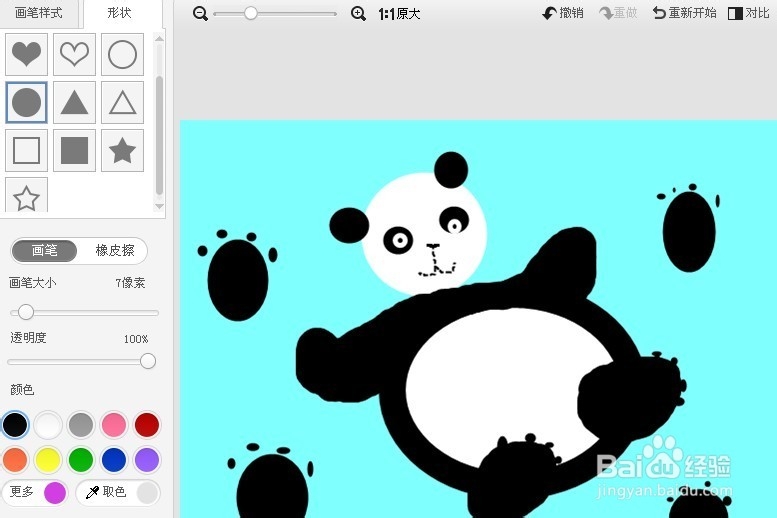Click the shapes list scroll-up arrow
This screenshot has width=777, height=518.
click(x=159, y=38)
